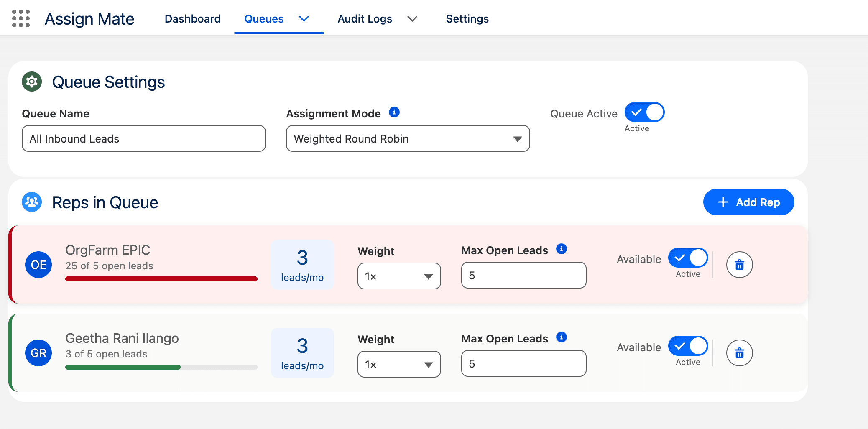The height and width of the screenshot is (429, 868).
Task: Click Max Open Leads info icon for OrgFarm EPIC
Action: [562, 249]
